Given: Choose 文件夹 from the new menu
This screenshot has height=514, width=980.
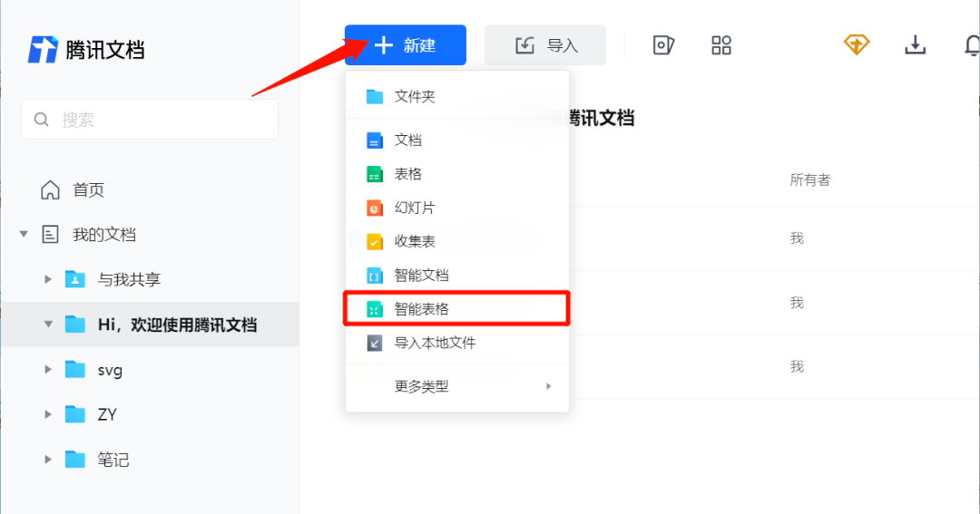Looking at the screenshot, I should pyautogui.click(x=456, y=96).
